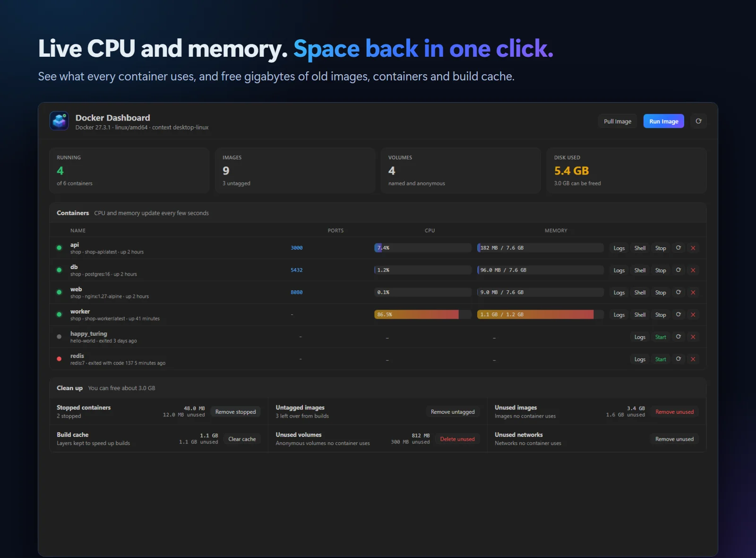
Task: Delete the redis container with red X
Action: pyautogui.click(x=693, y=359)
